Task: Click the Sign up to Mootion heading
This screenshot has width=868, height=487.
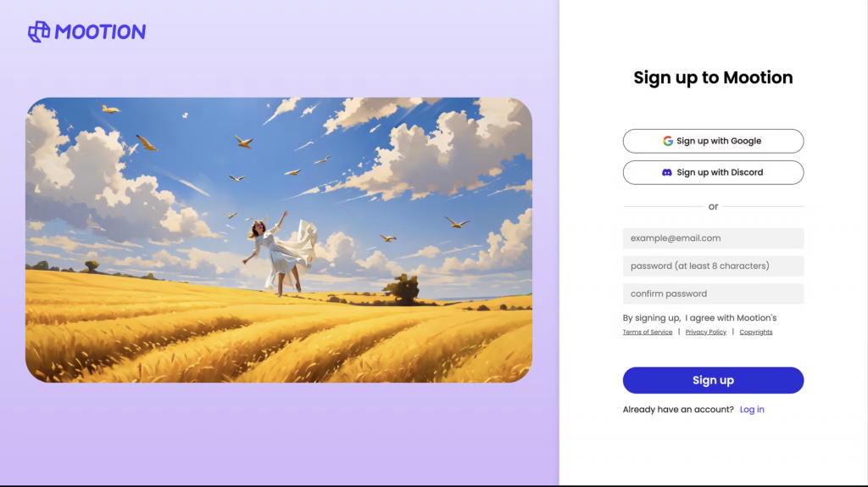Action: (x=713, y=77)
